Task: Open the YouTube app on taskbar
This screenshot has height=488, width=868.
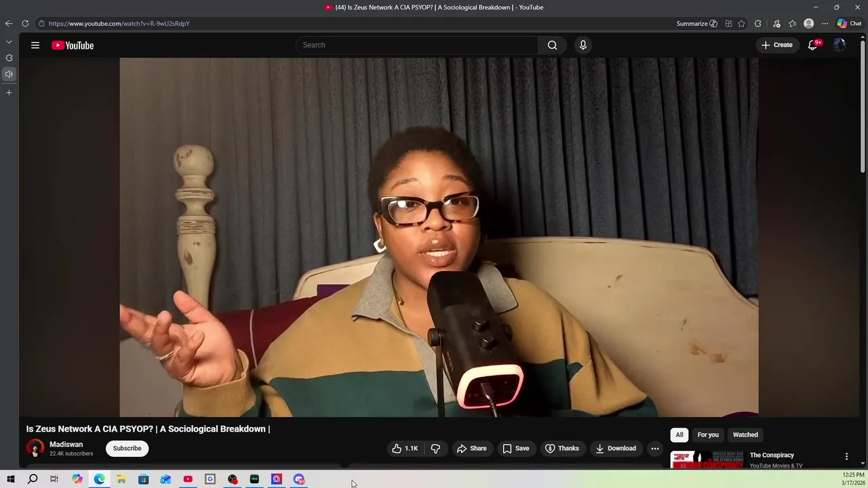Action: [x=188, y=479]
